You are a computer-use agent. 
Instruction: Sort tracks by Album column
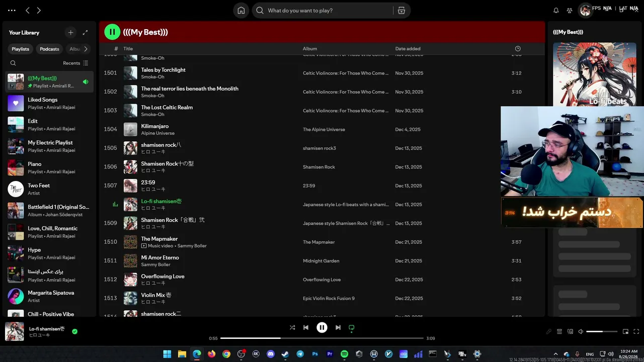[x=310, y=49]
